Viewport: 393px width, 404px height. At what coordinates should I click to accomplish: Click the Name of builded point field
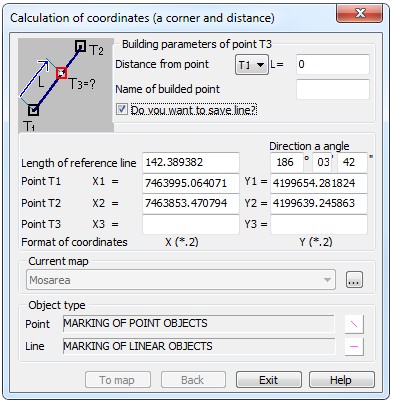[x=333, y=89]
